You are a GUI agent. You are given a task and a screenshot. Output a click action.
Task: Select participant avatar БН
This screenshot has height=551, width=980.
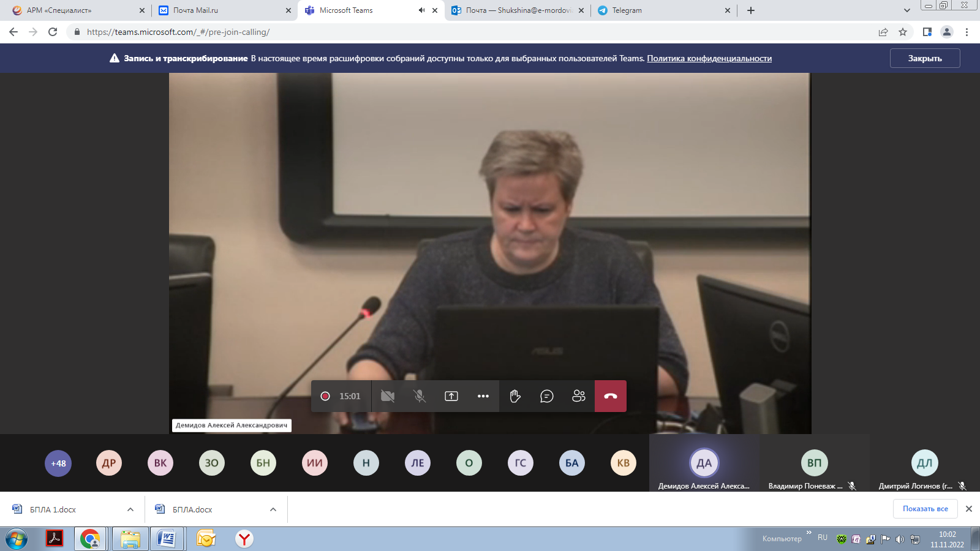(x=263, y=463)
